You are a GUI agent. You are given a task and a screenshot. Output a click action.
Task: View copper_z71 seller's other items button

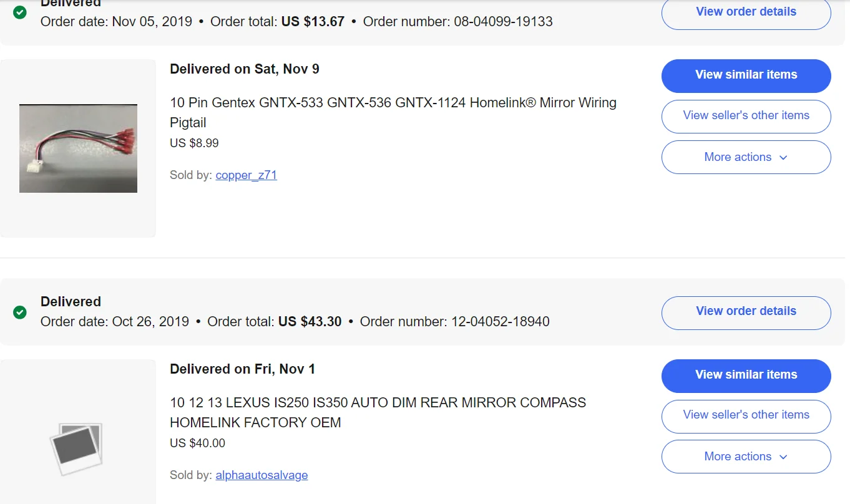coord(746,116)
